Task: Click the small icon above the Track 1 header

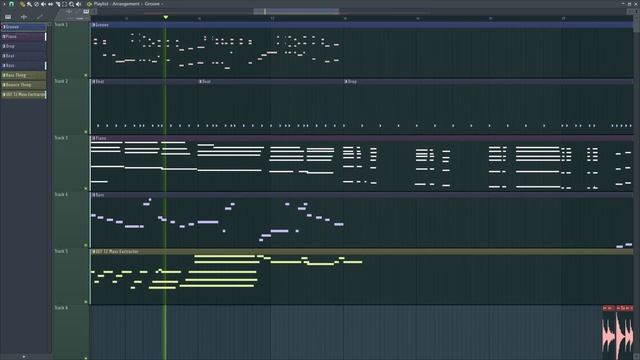Action: (86, 11)
